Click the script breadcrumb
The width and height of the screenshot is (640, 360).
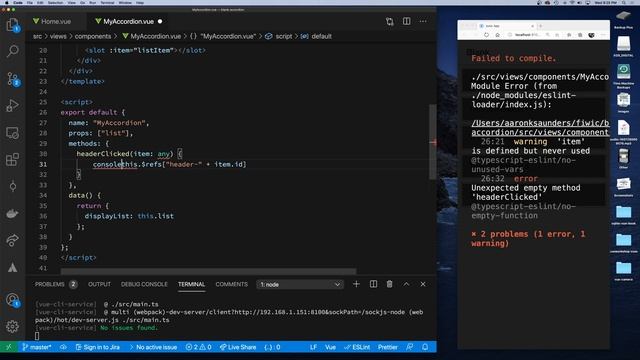(x=279, y=36)
